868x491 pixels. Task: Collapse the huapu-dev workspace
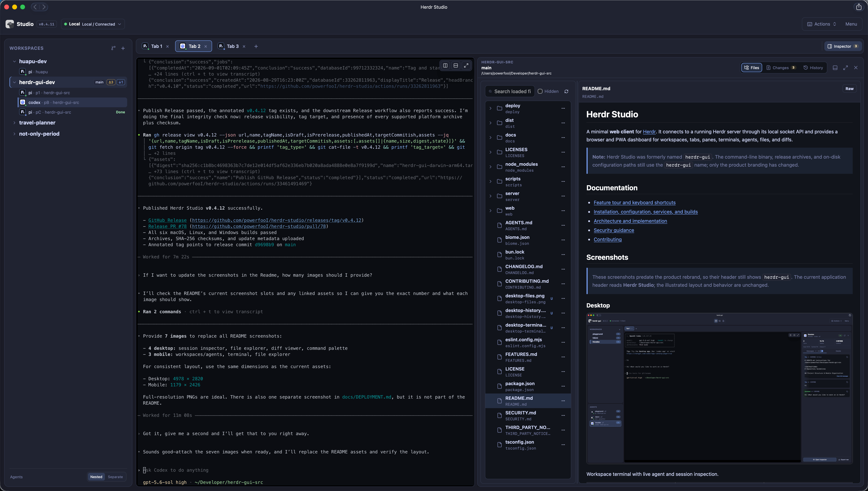pos(14,61)
